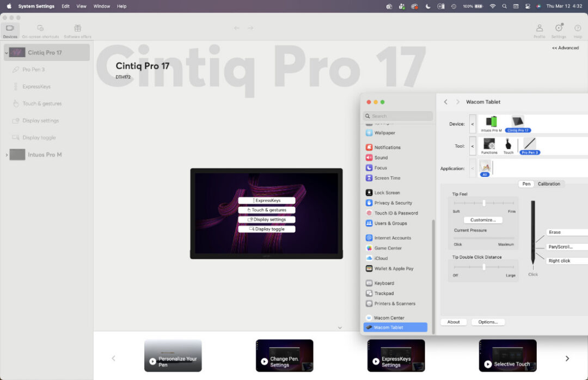Open Devices tab in Wacom Center toolbar
The width and height of the screenshot is (588, 380).
(x=10, y=31)
